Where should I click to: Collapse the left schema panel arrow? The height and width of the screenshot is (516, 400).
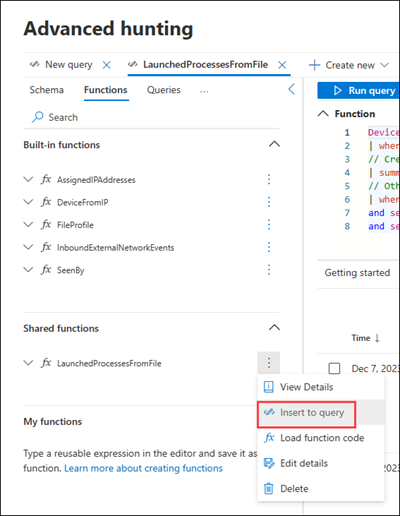pos(292,89)
